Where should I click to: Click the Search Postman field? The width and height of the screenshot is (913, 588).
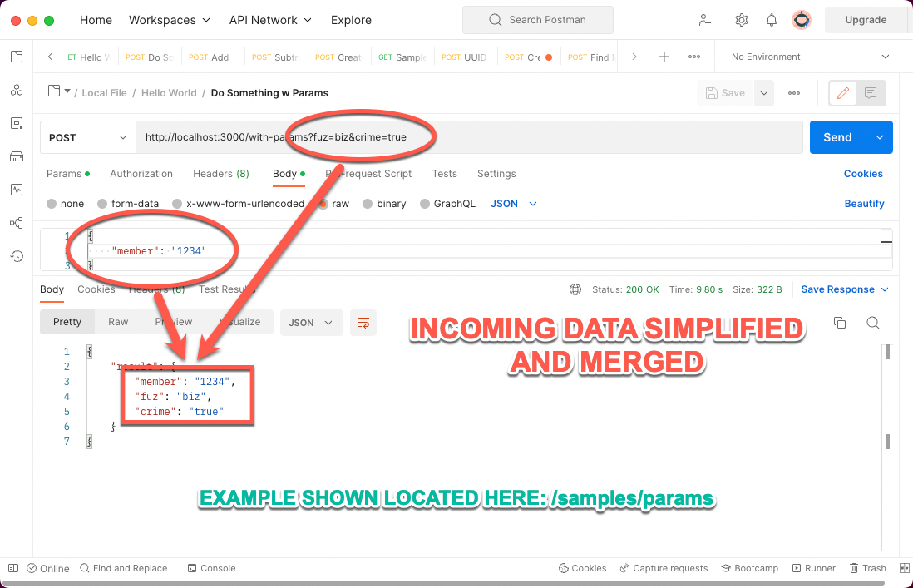pos(537,20)
